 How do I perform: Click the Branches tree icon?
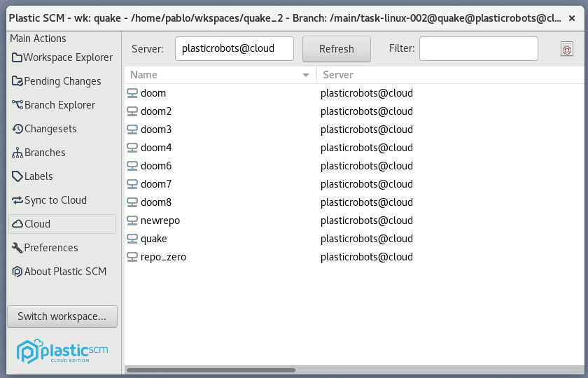coord(17,153)
